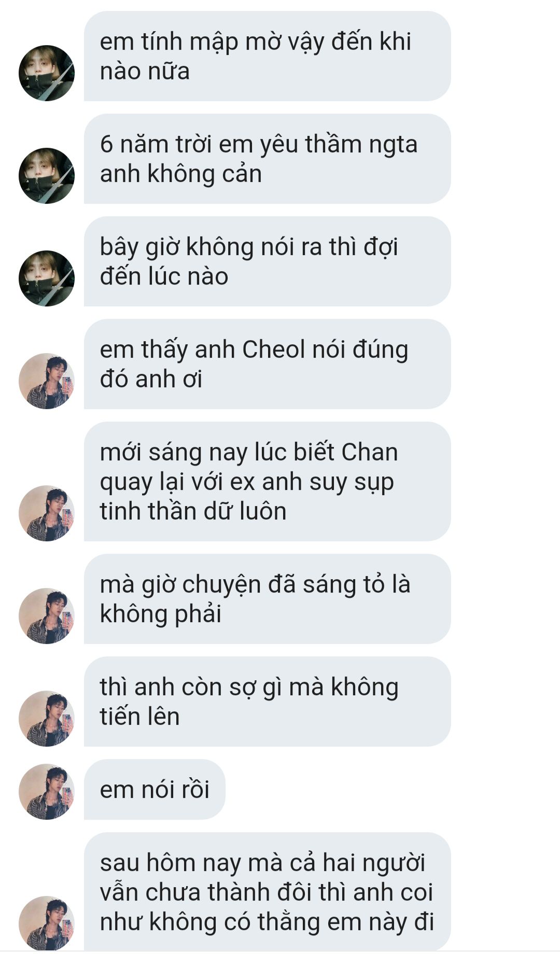Viewport: 560px width, 954px height.
Task: Select the short 'em nói rồi' bubble
Action: [x=155, y=790]
